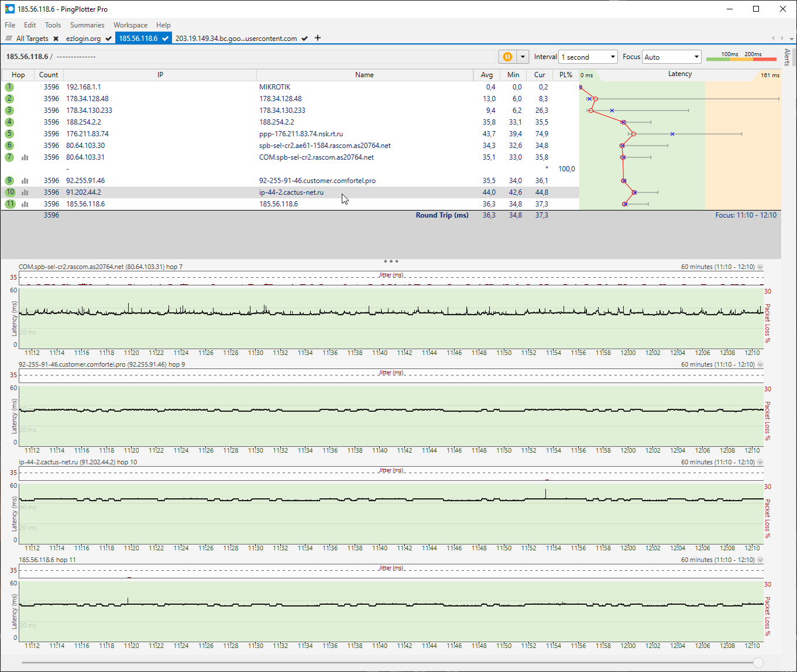Screen dimensions: 797x672
Task: Select hop 9 green circle
Action: [9, 180]
